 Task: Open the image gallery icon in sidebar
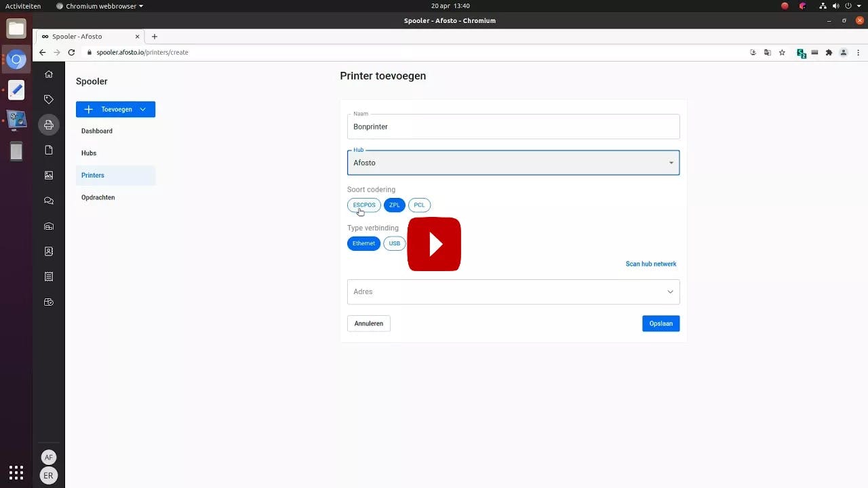(48, 175)
